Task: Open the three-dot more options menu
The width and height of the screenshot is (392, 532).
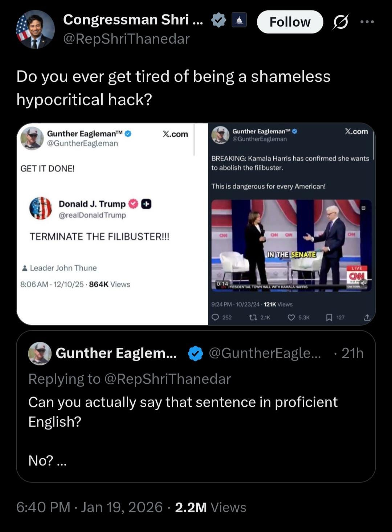Action: 367,22
